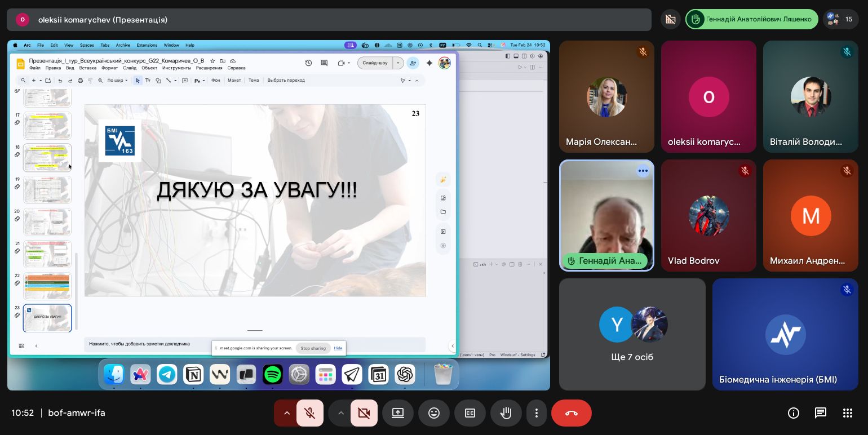Open the activities grid icon
Image resolution: width=868 pixels, height=435 pixels.
click(x=847, y=413)
